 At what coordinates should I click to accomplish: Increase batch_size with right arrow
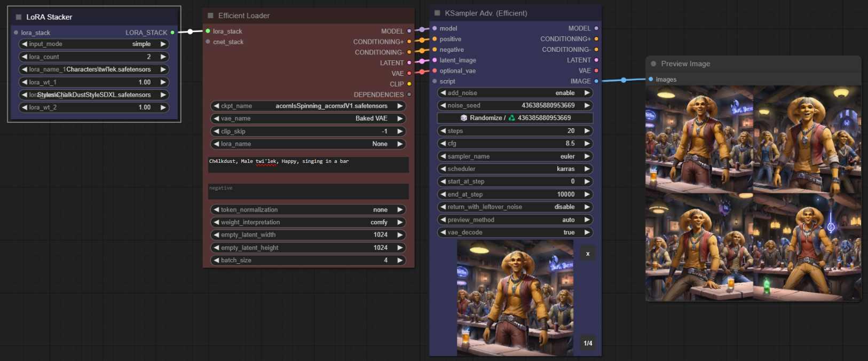(399, 260)
